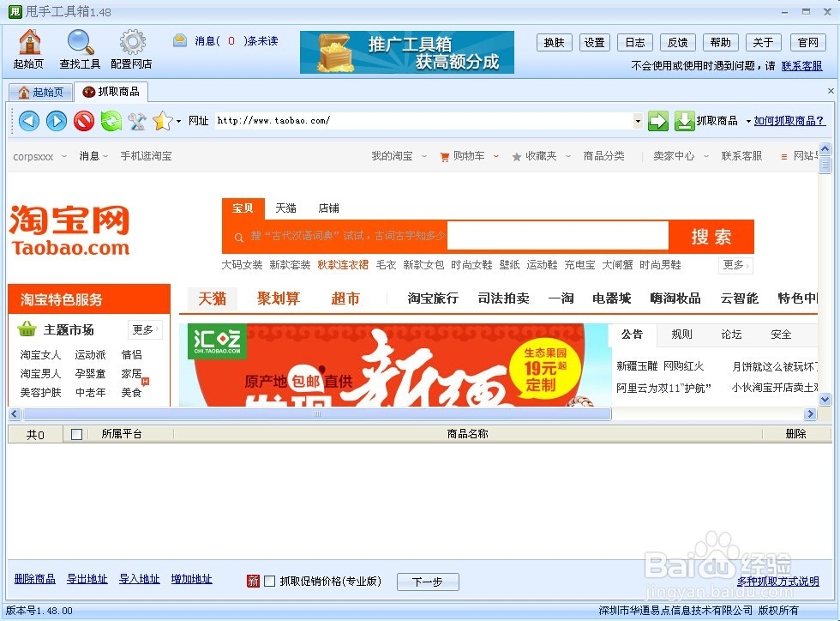The image size is (840, 621).
Task: Click the 推广工具箱 promotion banner
Action: (x=407, y=52)
